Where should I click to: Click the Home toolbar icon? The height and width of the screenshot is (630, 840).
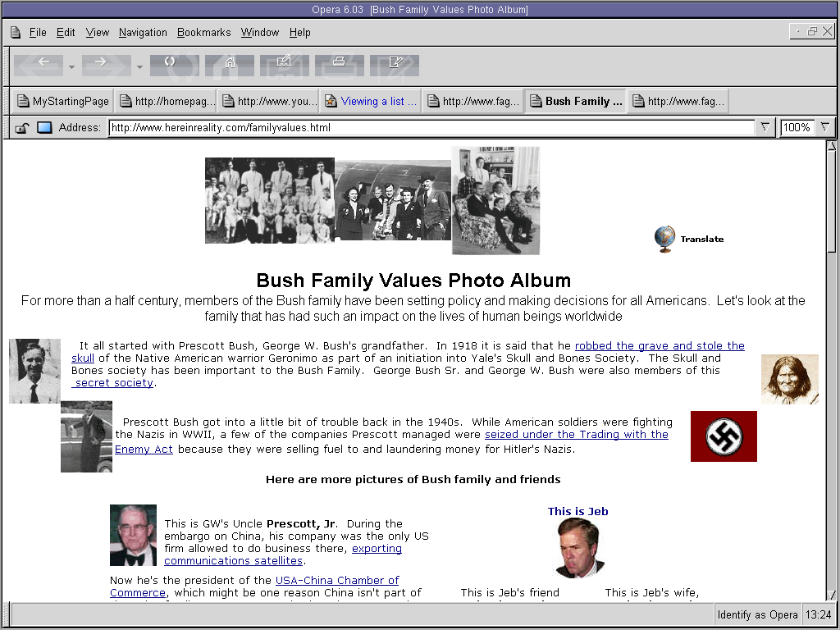(x=230, y=65)
